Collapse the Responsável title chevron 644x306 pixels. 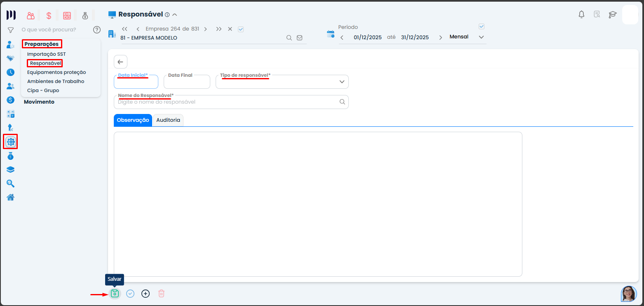pos(175,15)
